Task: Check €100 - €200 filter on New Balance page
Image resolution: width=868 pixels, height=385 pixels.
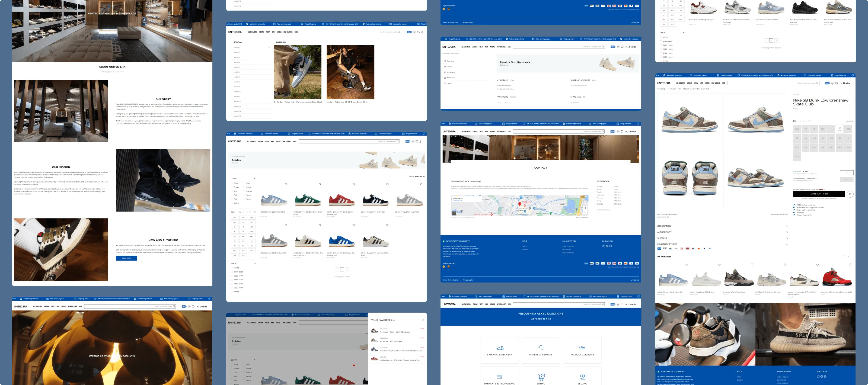Action: [x=661, y=41]
